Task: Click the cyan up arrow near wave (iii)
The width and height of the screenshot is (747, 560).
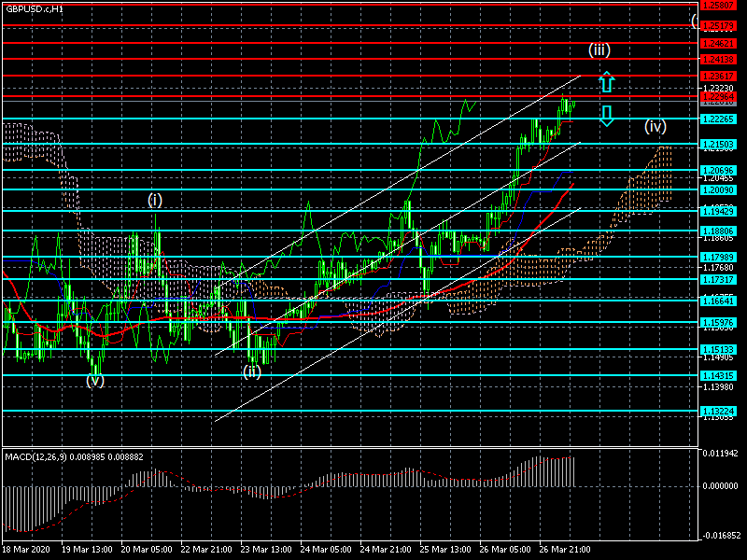Action: [606, 82]
